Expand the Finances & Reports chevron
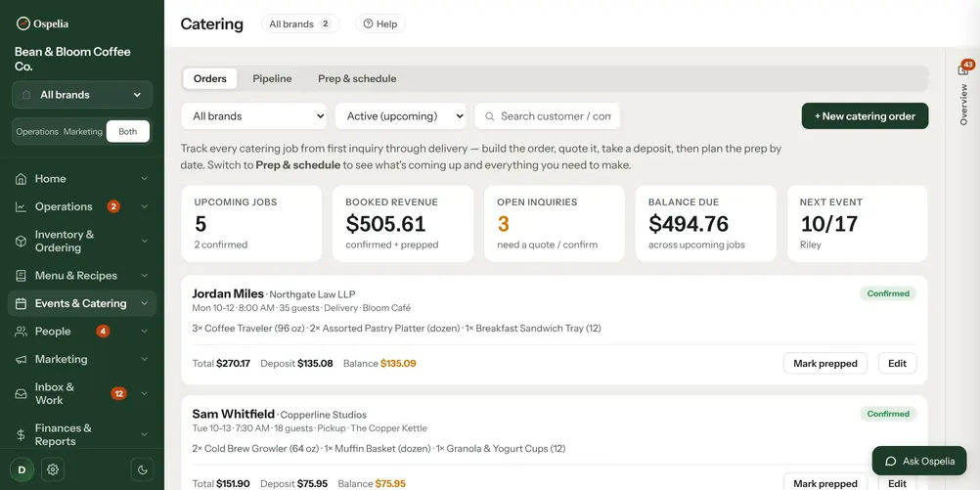Viewport: 980px width, 490px height. pos(145,435)
